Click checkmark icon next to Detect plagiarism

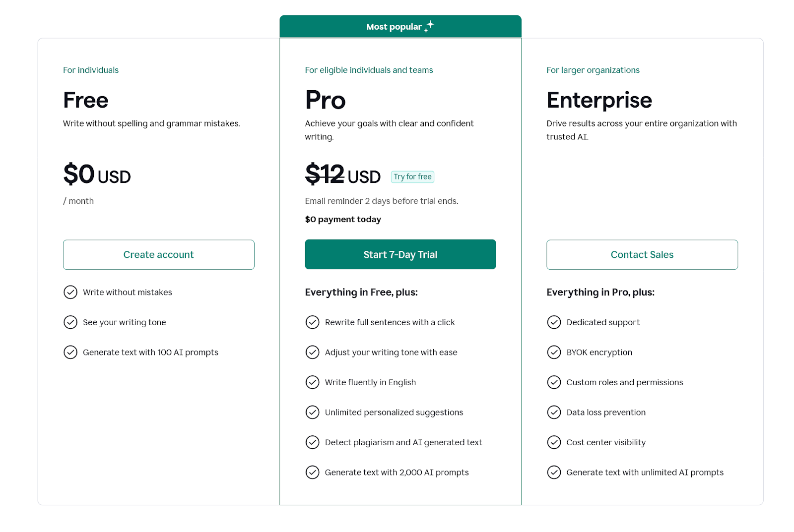[312, 442]
